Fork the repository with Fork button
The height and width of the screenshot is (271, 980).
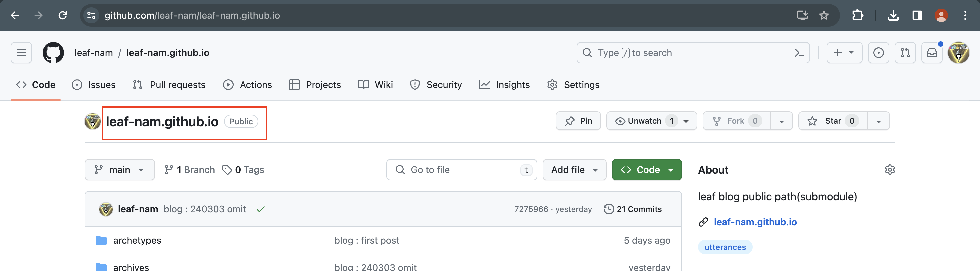pos(737,121)
